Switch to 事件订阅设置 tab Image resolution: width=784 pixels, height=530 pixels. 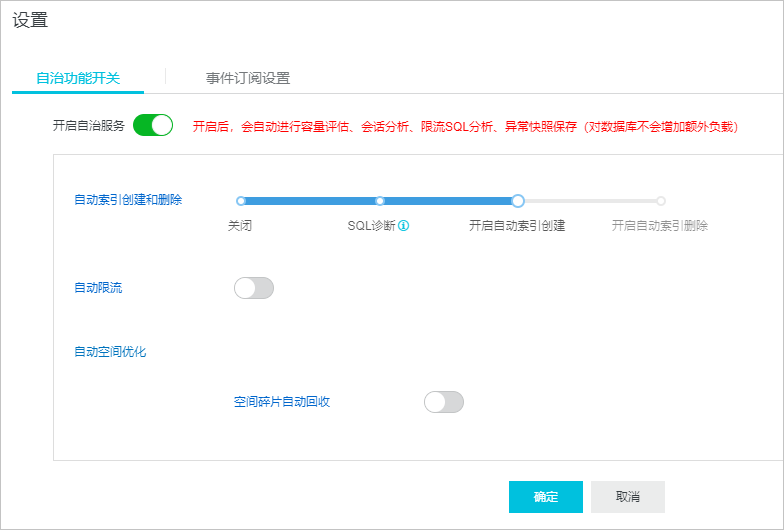coord(248,78)
